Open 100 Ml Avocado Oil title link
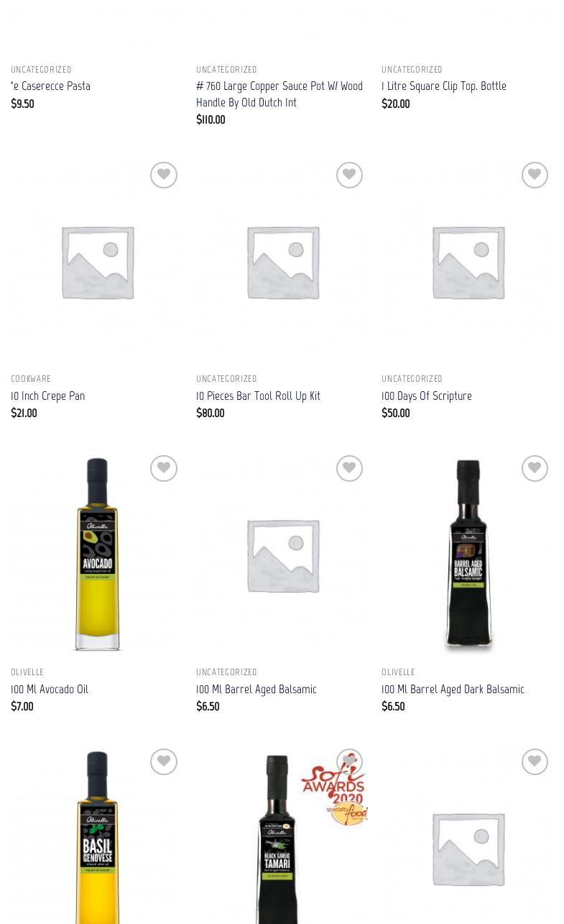The height and width of the screenshot is (924, 564). point(50,690)
